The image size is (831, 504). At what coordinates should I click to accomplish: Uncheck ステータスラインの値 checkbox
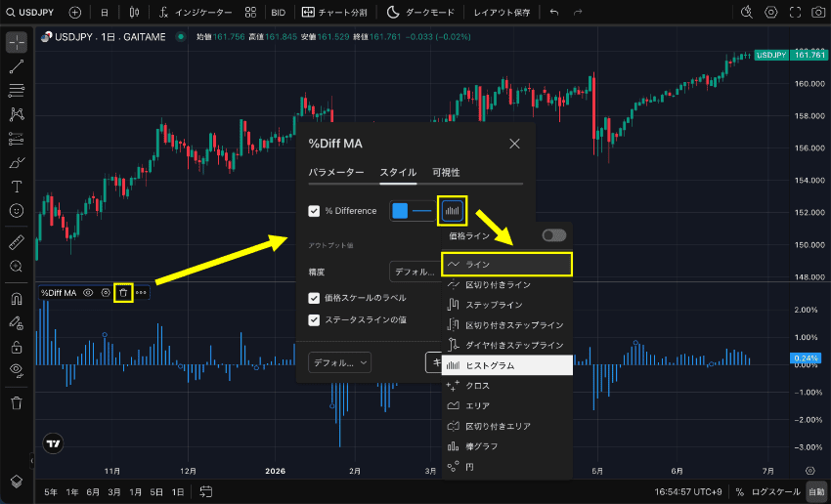click(314, 319)
